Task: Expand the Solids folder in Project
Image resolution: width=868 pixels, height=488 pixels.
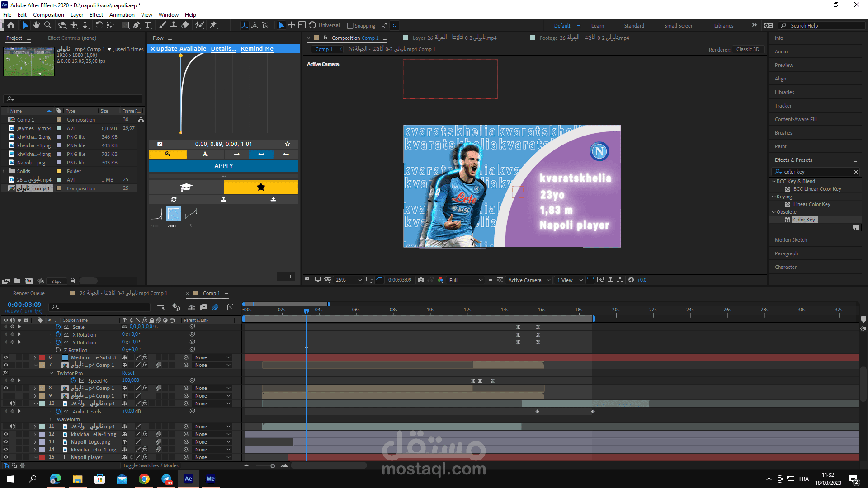Action: click(x=4, y=171)
